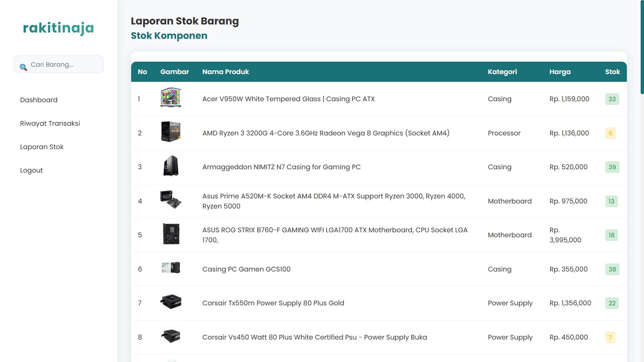Viewport: 644px width, 362px height.
Task: Click stock badge 39 for Armaggeddon NIMITZ
Action: 612,167
